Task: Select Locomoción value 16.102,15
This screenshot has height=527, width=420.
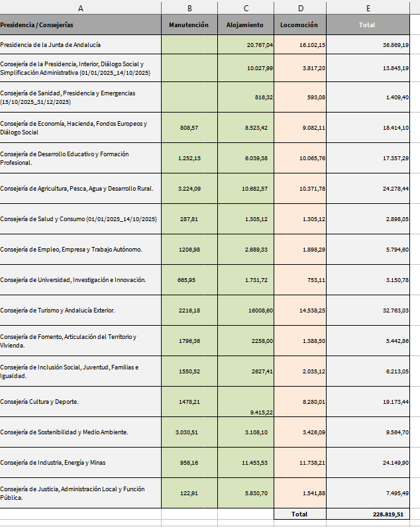Action: [x=300, y=45]
